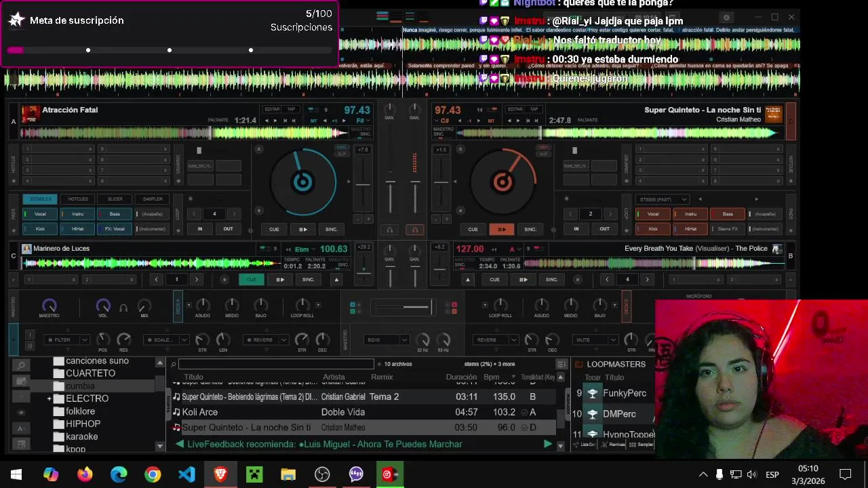Click EDITAR on the Super Quinteto deck
Screen dimensions: 868x488
515,109
